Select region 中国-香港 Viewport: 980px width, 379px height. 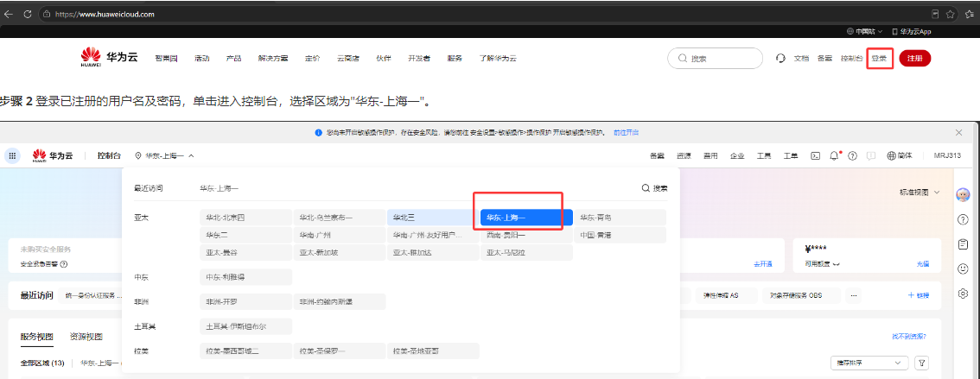[620, 236]
